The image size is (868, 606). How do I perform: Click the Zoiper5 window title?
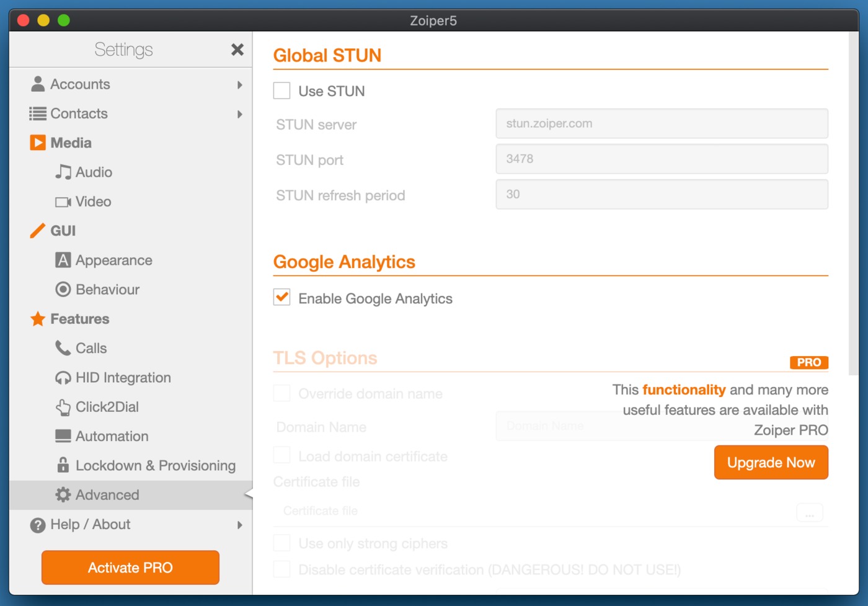pyautogui.click(x=433, y=20)
